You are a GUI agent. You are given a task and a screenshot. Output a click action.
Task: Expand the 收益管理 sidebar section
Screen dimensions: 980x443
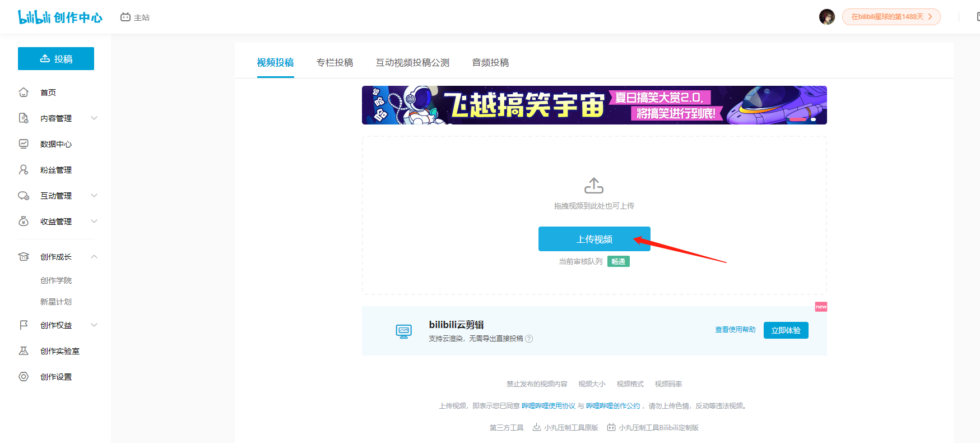pyautogui.click(x=94, y=221)
